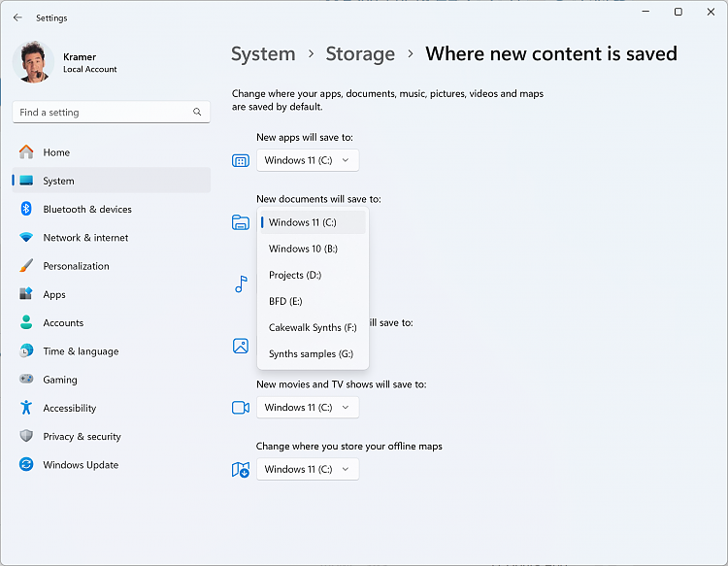Open Home in the sidebar
The width and height of the screenshot is (728, 566).
111,152
